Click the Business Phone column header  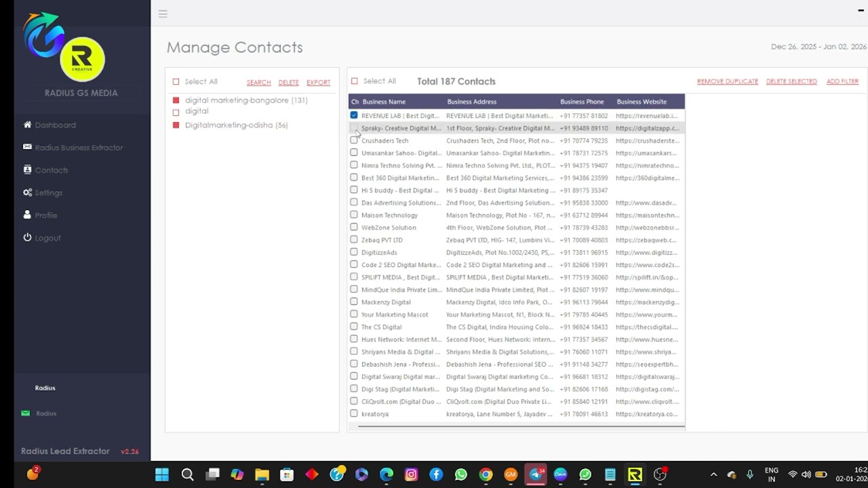pyautogui.click(x=582, y=102)
